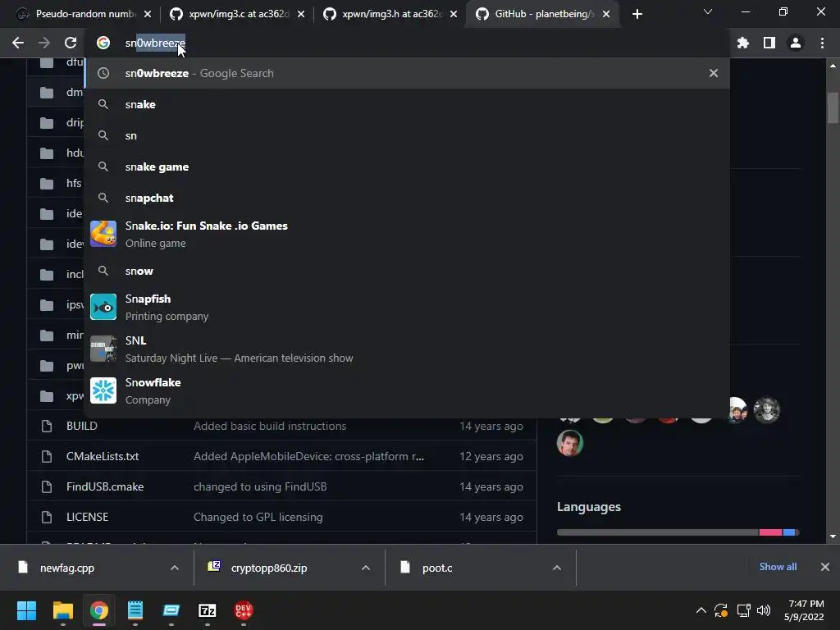Click Show all downloads
The width and height of the screenshot is (840, 630).
(778, 567)
